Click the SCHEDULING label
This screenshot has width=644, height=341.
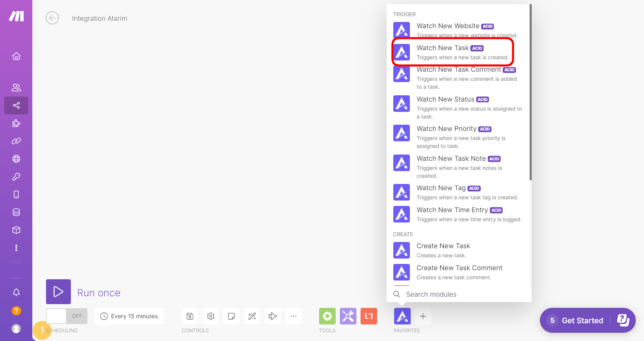click(62, 331)
